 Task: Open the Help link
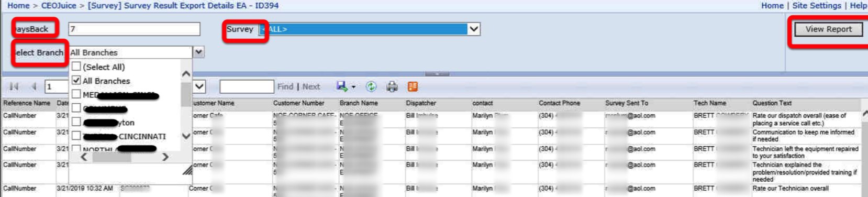(859, 5)
